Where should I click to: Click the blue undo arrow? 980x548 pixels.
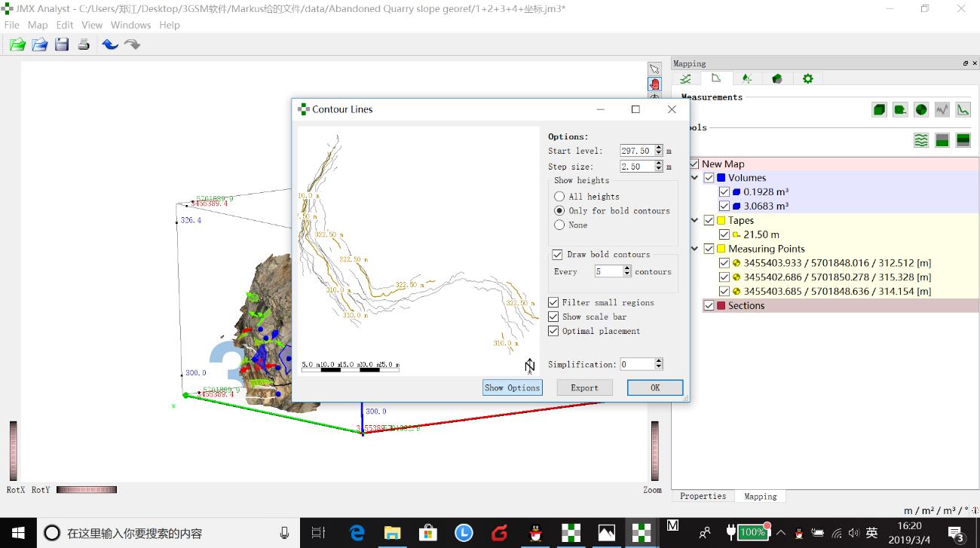[x=110, y=44]
